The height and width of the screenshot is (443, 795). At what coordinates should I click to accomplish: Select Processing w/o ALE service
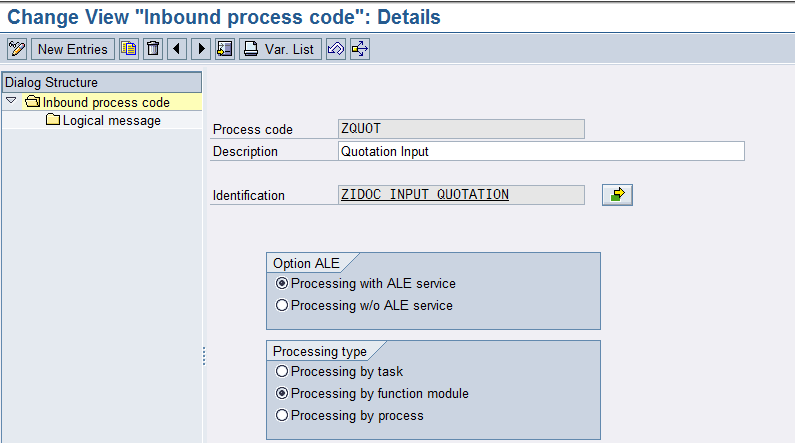click(x=282, y=306)
